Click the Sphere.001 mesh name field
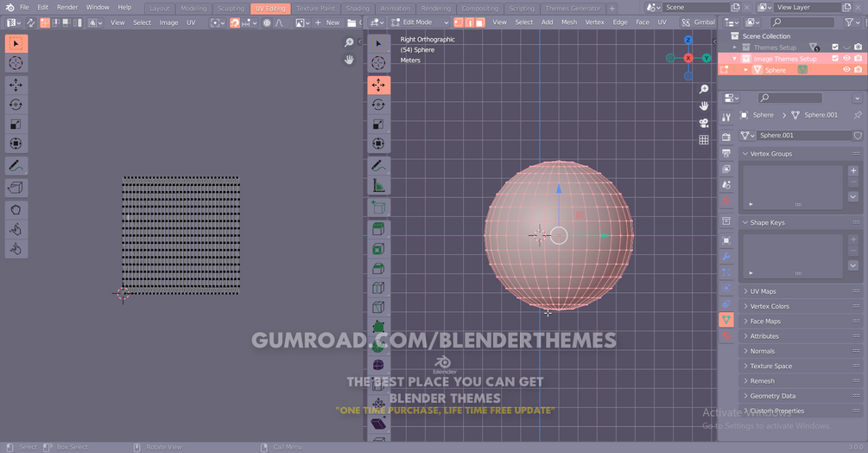Screen dimensions: 868x453 (804, 135)
